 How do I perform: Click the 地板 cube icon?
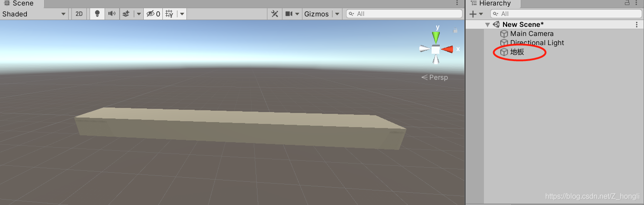(x=504, y=52)
